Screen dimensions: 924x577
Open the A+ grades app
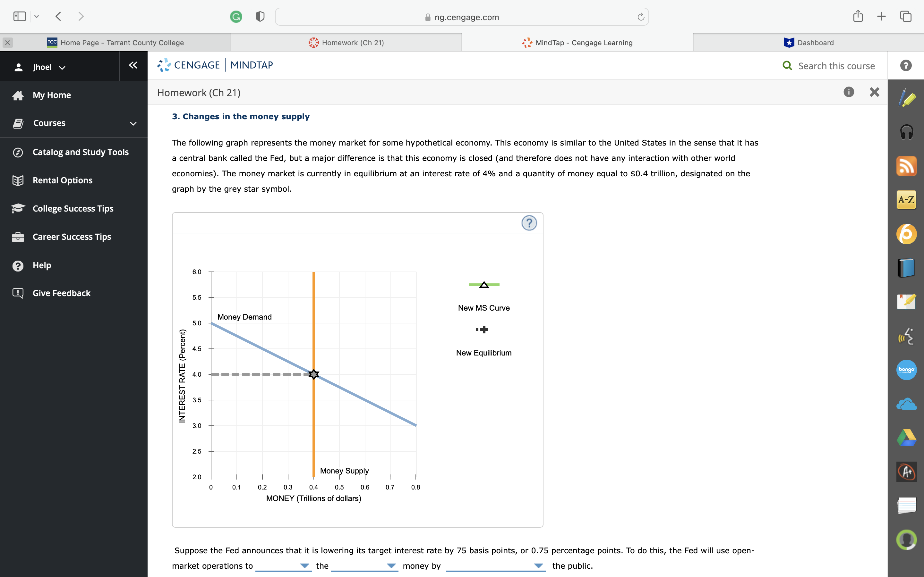[907, 472]
